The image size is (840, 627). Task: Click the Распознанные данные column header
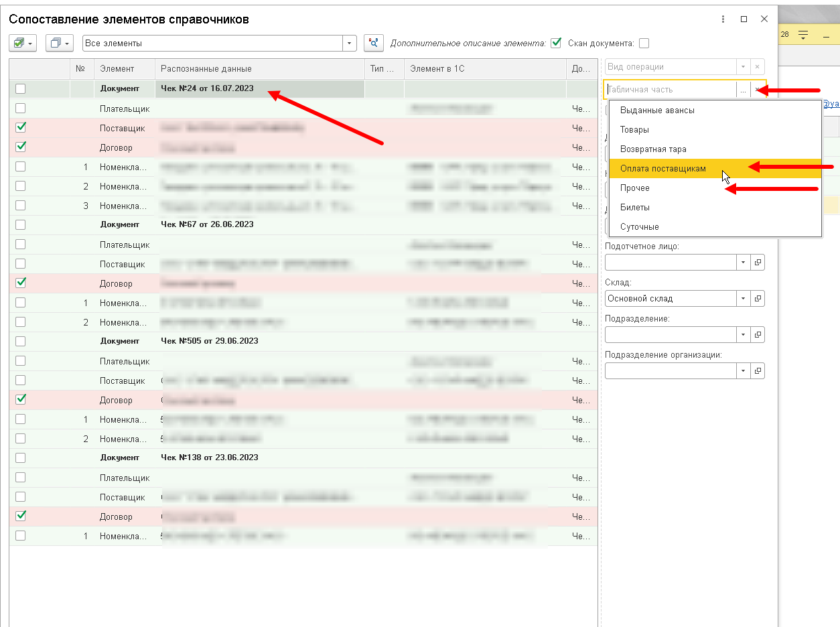click(x=260, y=69)
